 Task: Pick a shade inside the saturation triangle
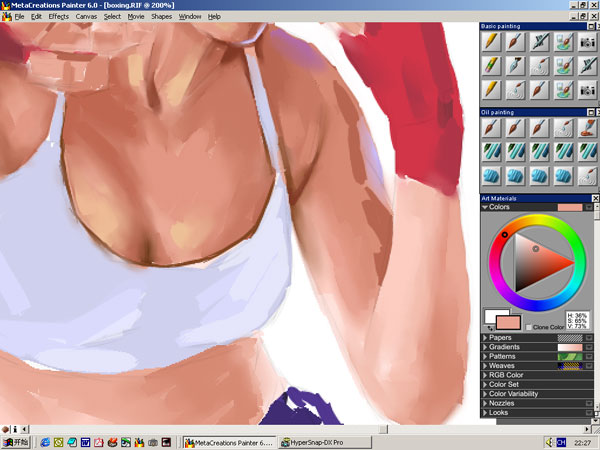[x=536, y=264]
